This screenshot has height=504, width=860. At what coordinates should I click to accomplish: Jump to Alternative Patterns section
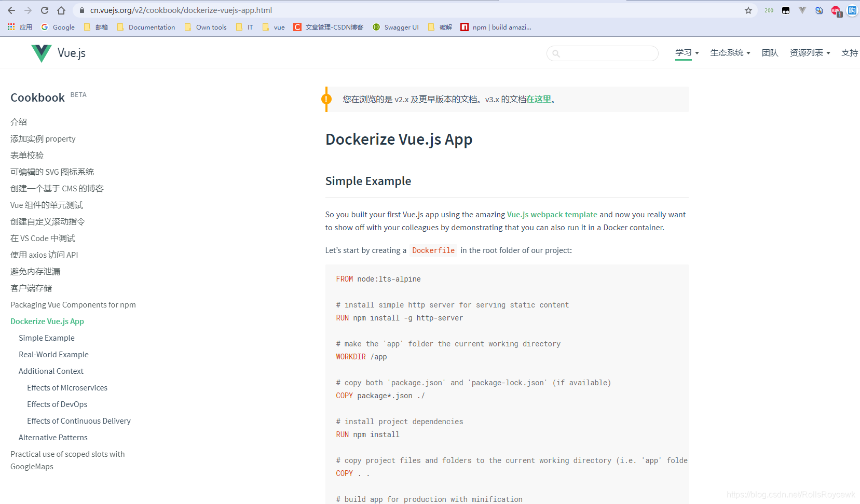point(53,437)
